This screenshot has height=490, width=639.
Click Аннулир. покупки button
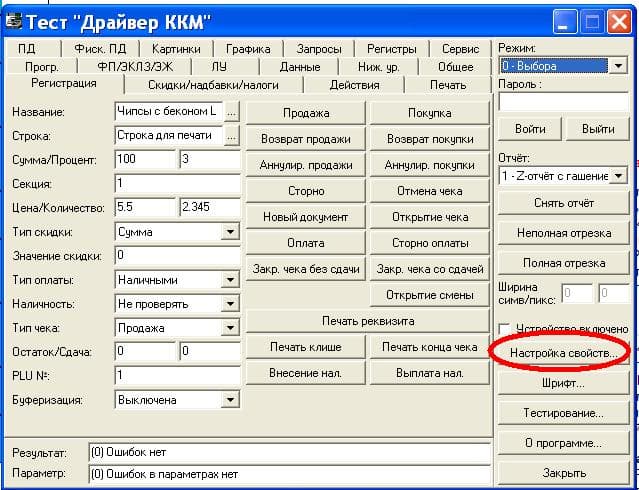[430, 165]
